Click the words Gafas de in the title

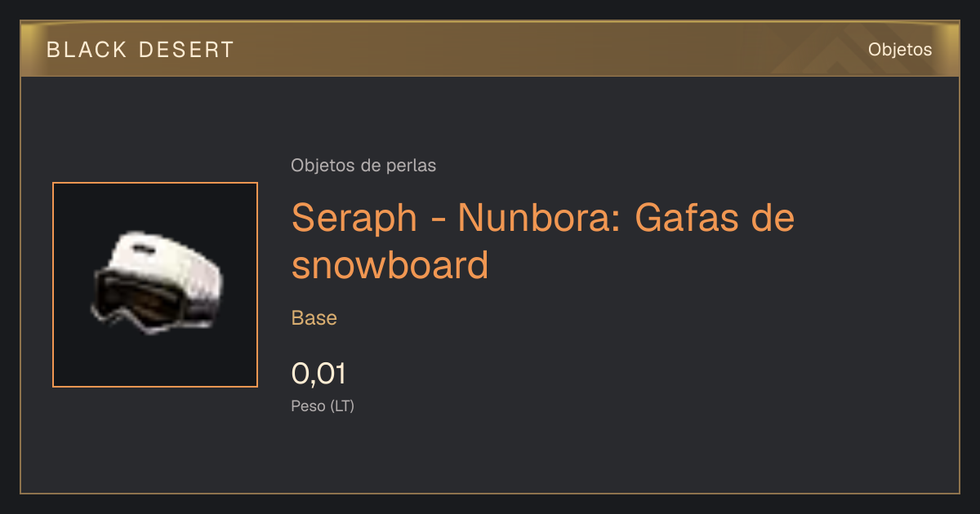pyautogui.click(x=714, y=218)
